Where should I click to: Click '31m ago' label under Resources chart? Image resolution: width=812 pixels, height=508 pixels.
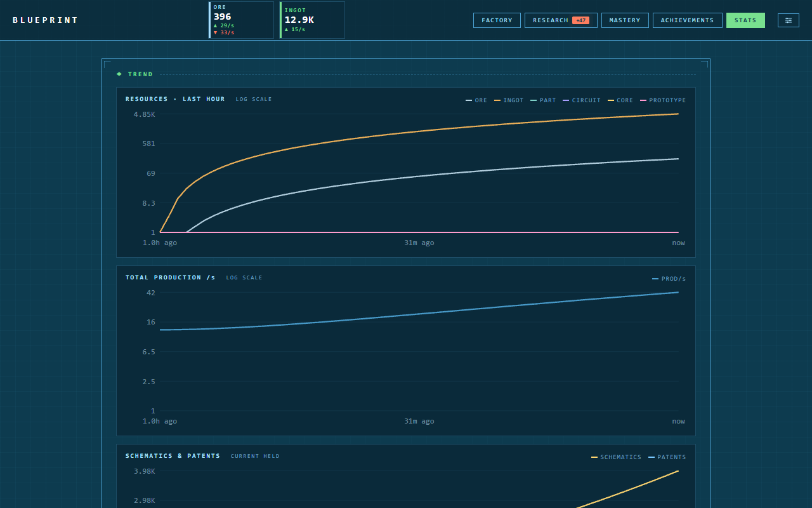(419, 243)
